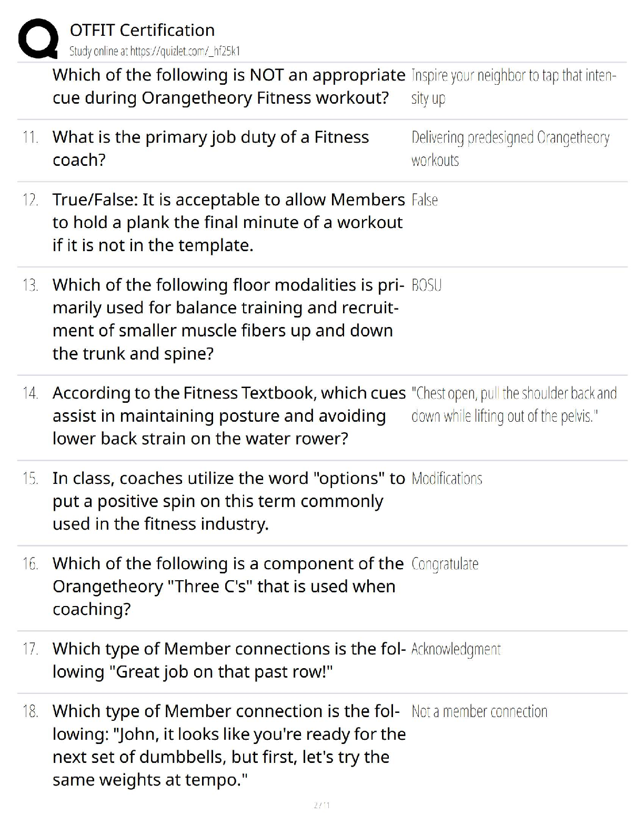
Task: Click answer 'Inspire your neighbor to tap that intensity up'
Action: click(x=513, y=86)
